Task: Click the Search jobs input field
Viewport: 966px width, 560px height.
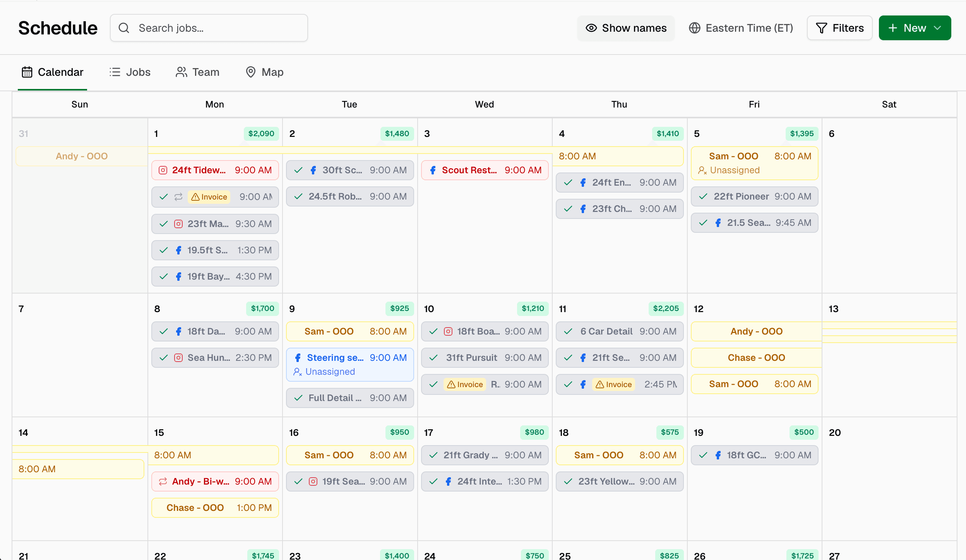Action: tap(209, 28)
